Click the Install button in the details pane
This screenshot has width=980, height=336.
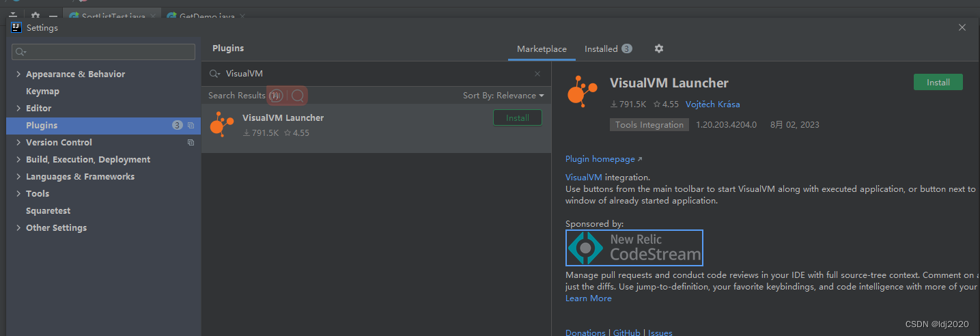pyautogui.click(x=938, y=82)
